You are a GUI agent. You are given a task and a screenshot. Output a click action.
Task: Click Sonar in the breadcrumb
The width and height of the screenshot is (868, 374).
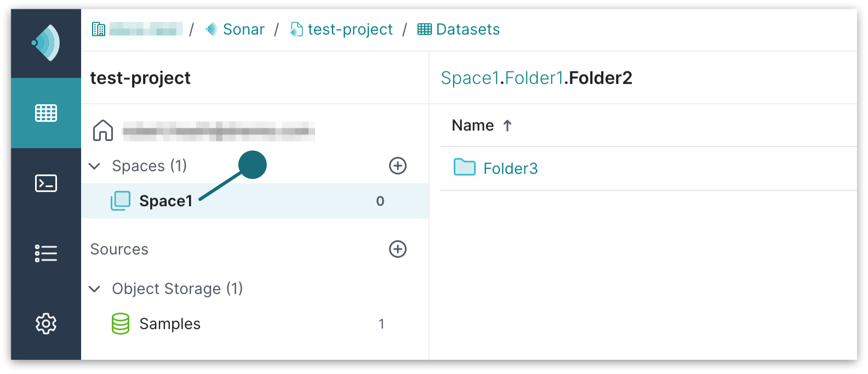243,29
